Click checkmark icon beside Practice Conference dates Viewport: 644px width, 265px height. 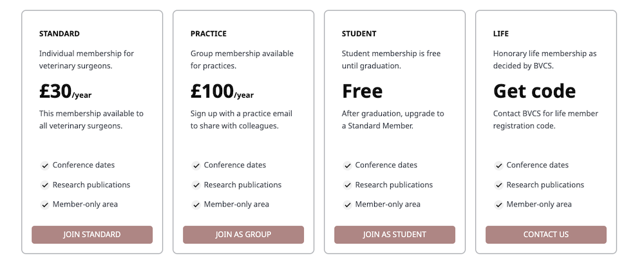click(x=196, y=166)
